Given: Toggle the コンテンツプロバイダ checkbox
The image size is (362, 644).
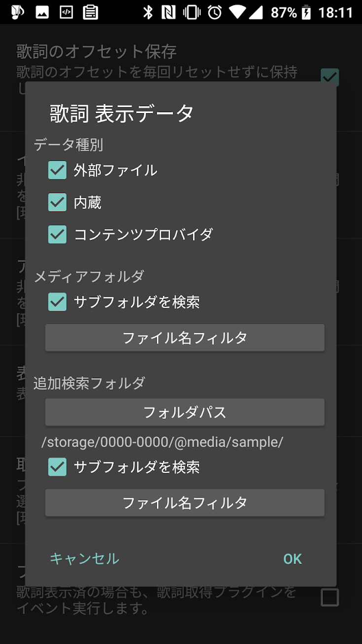Looking at the screenshot, I should pyautogui.click(x=58, y=235).
